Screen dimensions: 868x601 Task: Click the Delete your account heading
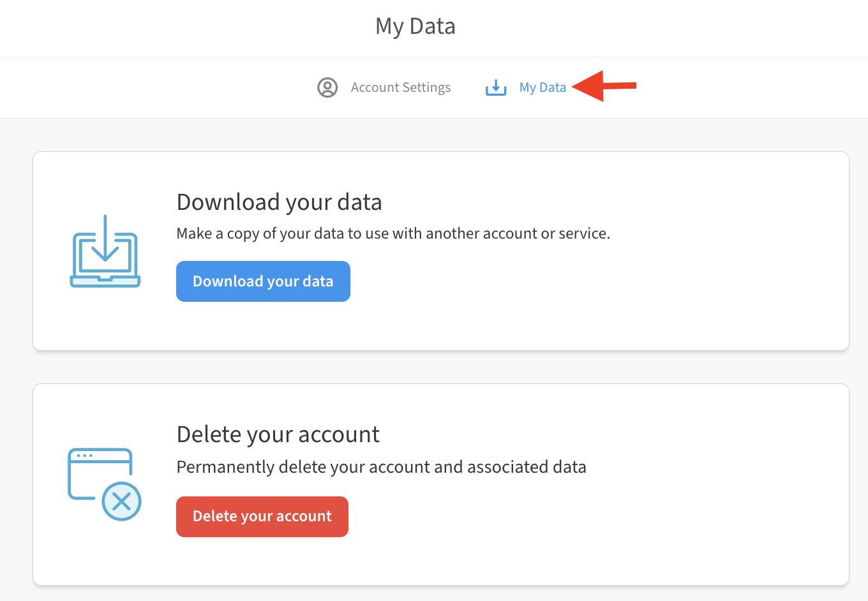tap(278, 434)
